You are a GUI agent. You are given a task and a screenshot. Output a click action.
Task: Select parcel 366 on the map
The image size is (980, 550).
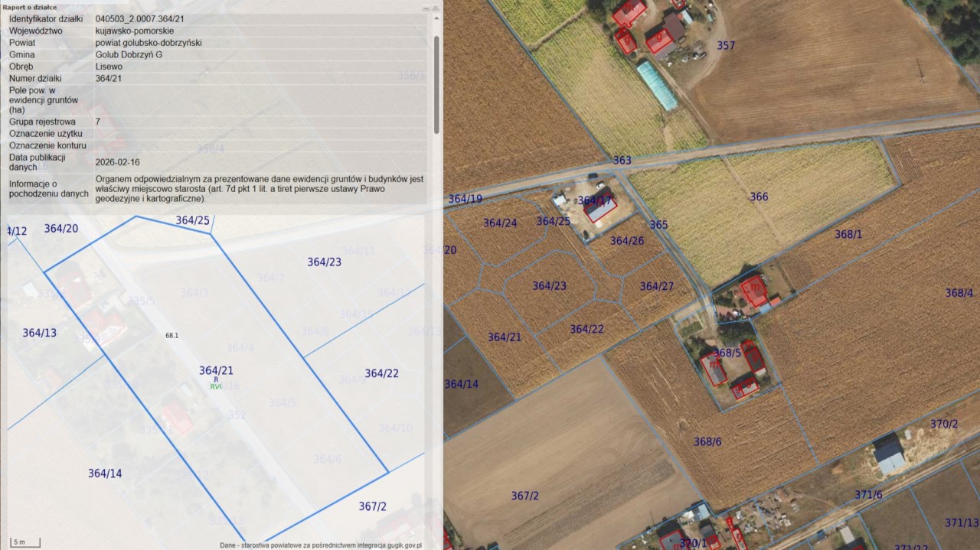coord(758,197)
